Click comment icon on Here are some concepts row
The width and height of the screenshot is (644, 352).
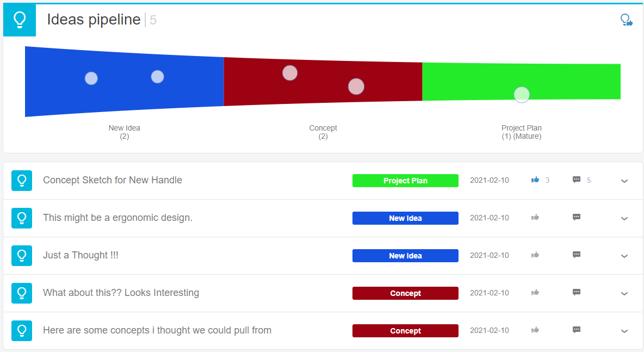[x=576, y=330]
